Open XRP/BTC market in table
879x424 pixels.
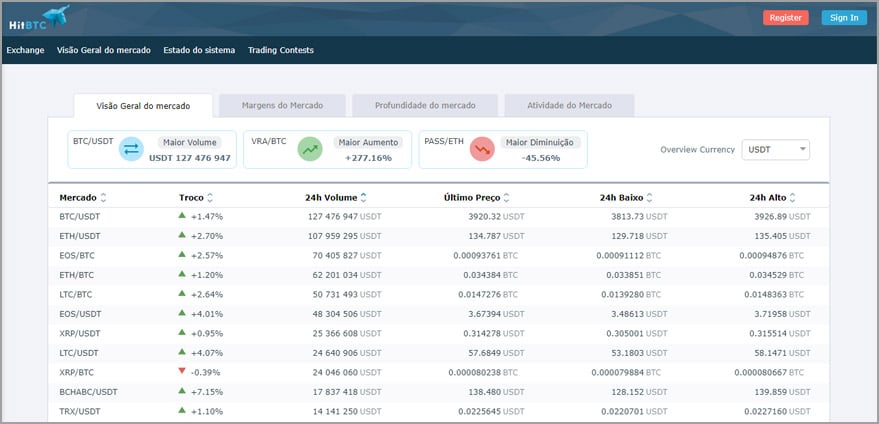77,372
